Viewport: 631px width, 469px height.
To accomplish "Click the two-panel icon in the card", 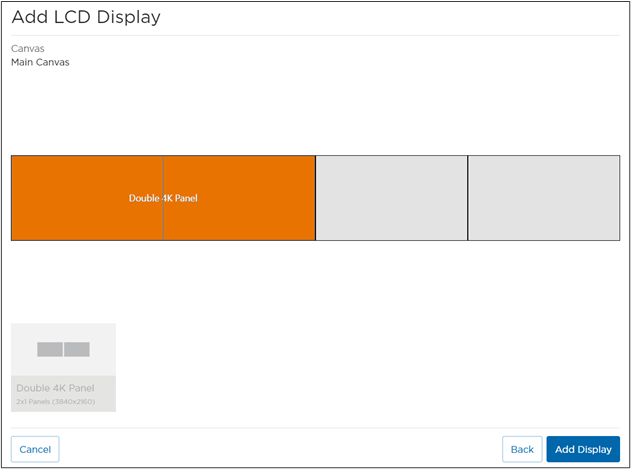I will [x=63, y=350].
